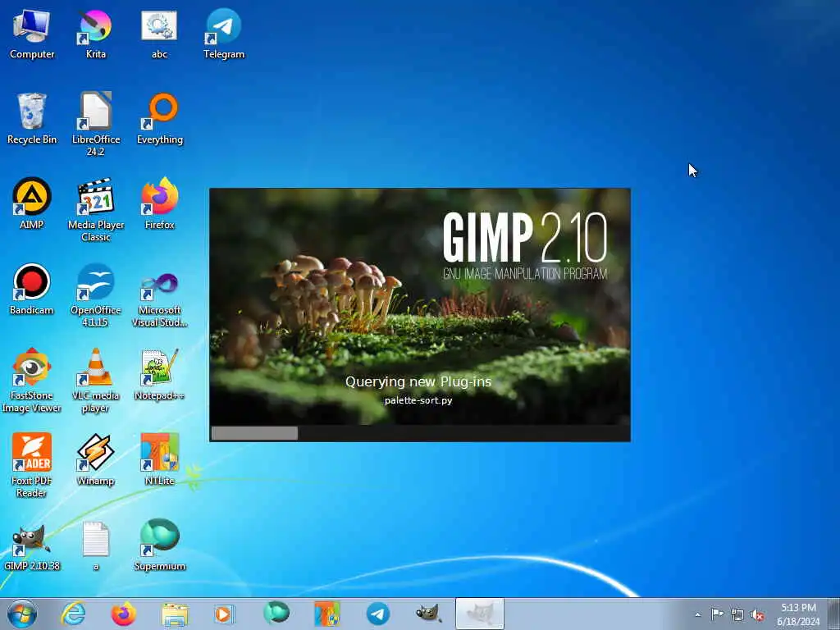This screenshot has height=630, width=840.
Task: Open the Windows Start menu
Action: 22,614
